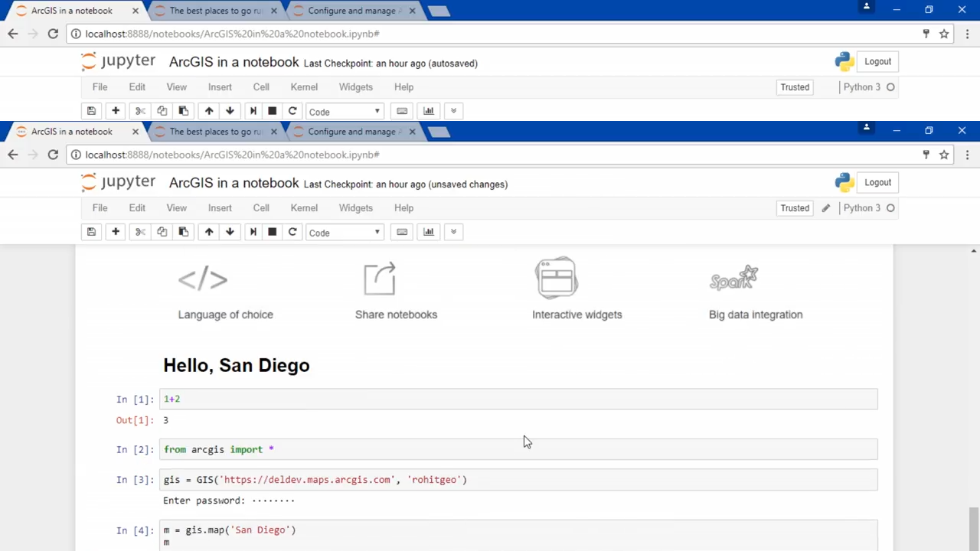
Task: Open Code cell type dropdown in autosaved window
Action: (x=344, y=112)
